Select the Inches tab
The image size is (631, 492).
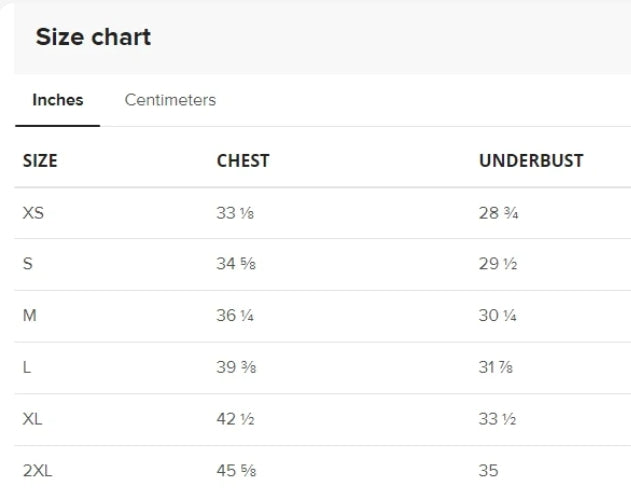(x=58, y=100)
